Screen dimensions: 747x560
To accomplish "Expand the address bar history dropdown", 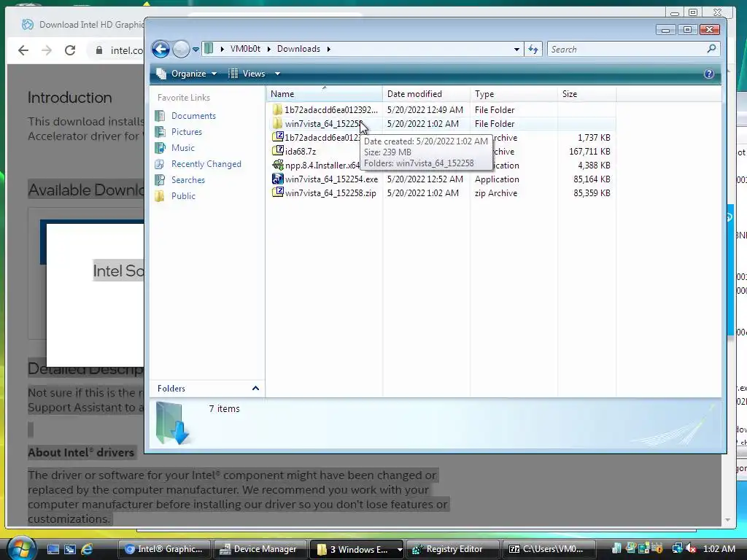I will point(516,50).
